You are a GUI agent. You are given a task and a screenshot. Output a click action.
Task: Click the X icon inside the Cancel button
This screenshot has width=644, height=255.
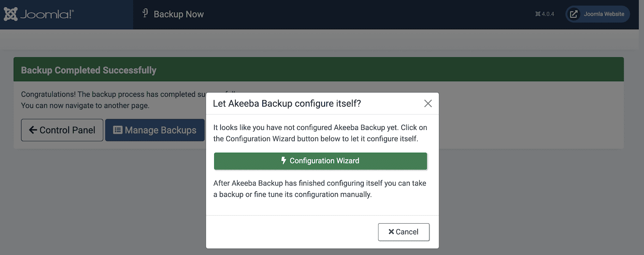click(392, 232)
